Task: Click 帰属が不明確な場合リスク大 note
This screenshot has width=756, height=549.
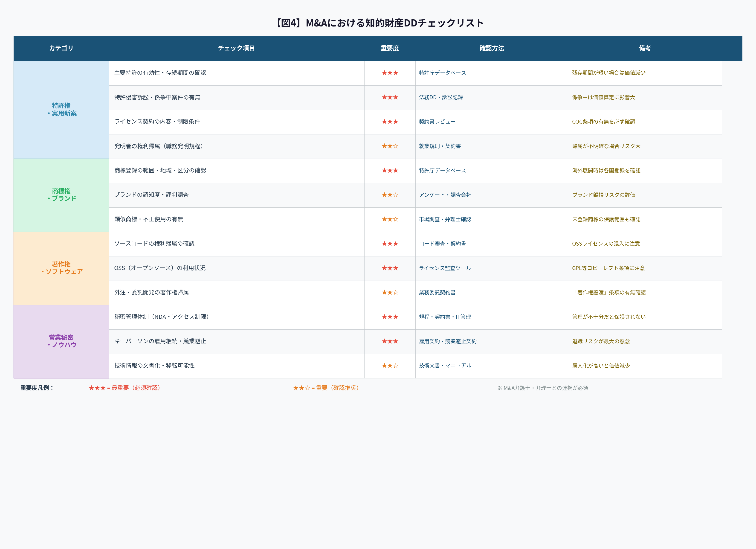Action: tap(606, 146)
